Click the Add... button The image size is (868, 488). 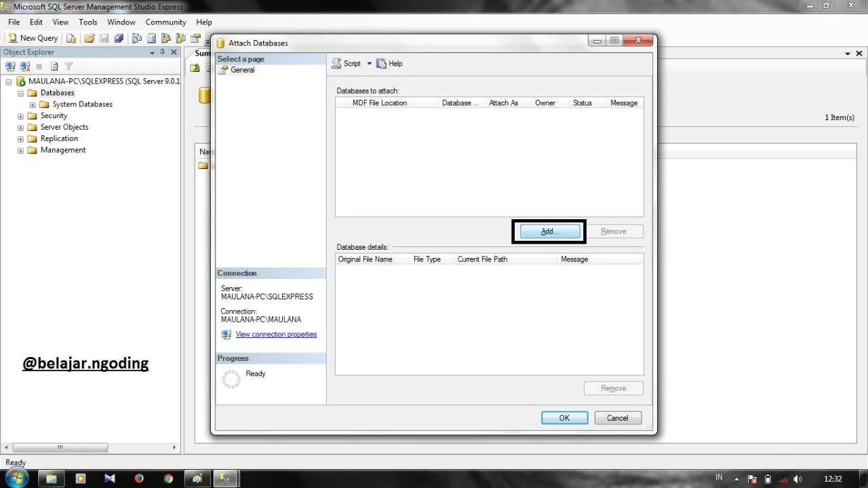click(549, 231)
